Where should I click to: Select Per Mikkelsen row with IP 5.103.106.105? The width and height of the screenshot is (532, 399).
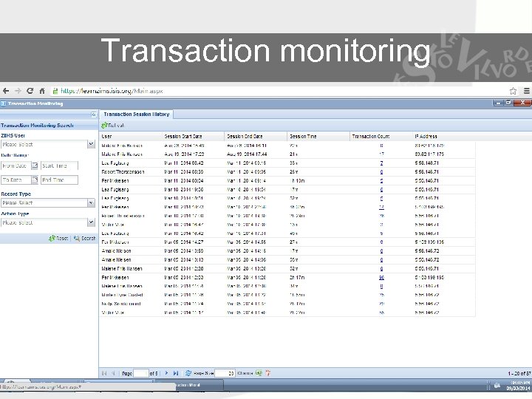pyautogui.click(x=287, y=242)
